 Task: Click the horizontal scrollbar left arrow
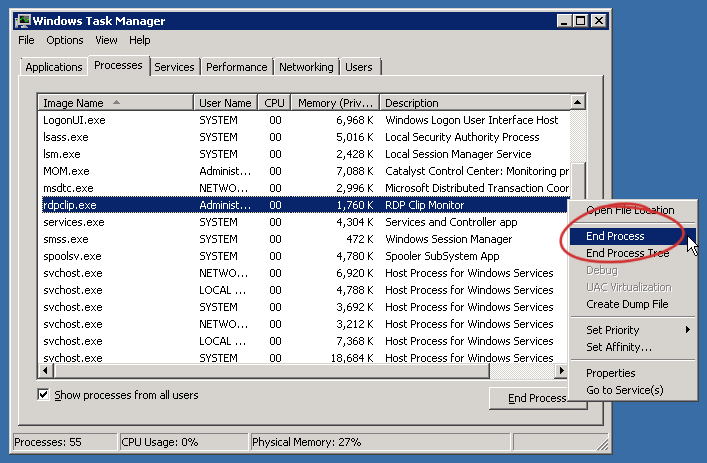tap(45, 371)
